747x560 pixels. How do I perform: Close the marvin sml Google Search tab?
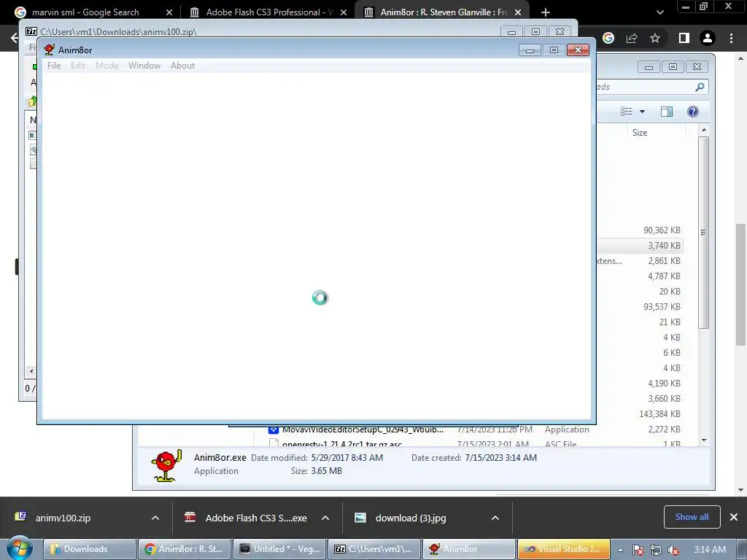click(x=169, y=12)
